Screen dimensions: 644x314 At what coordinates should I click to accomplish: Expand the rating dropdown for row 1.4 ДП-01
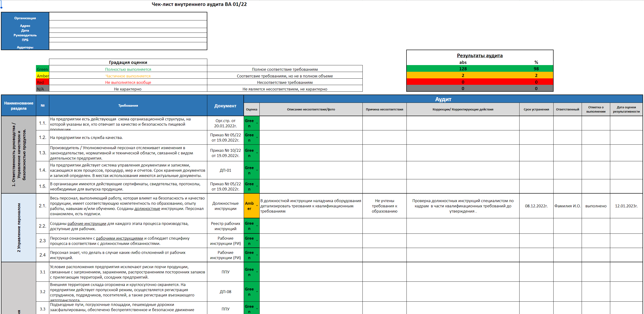coord(257,171)
